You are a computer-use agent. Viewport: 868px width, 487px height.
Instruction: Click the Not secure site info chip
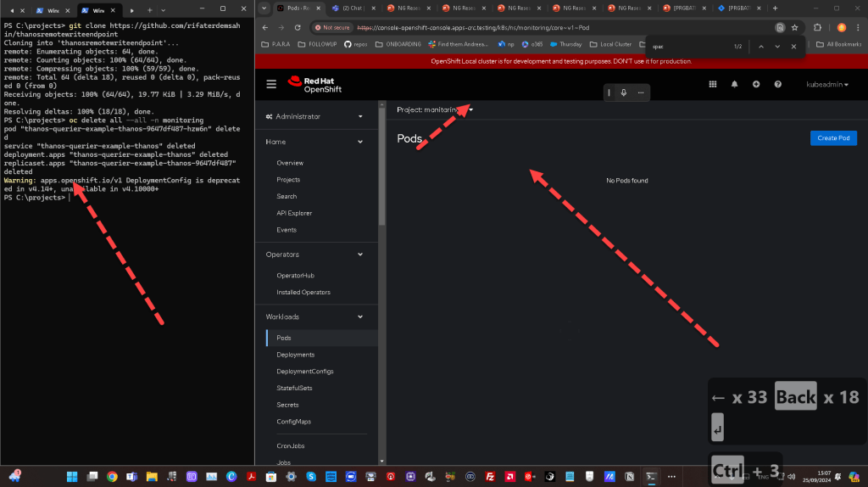(x=332, y=28)
